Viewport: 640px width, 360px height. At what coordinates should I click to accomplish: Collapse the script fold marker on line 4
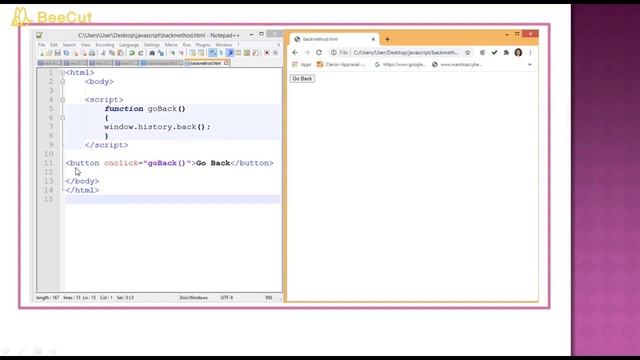click(x=62, y=100)
